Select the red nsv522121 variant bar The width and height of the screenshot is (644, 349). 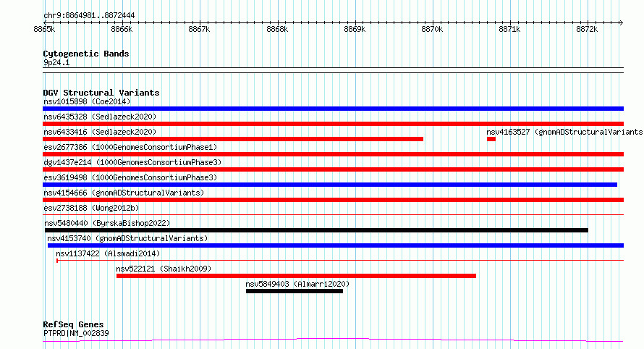click(x=296, y=276)
